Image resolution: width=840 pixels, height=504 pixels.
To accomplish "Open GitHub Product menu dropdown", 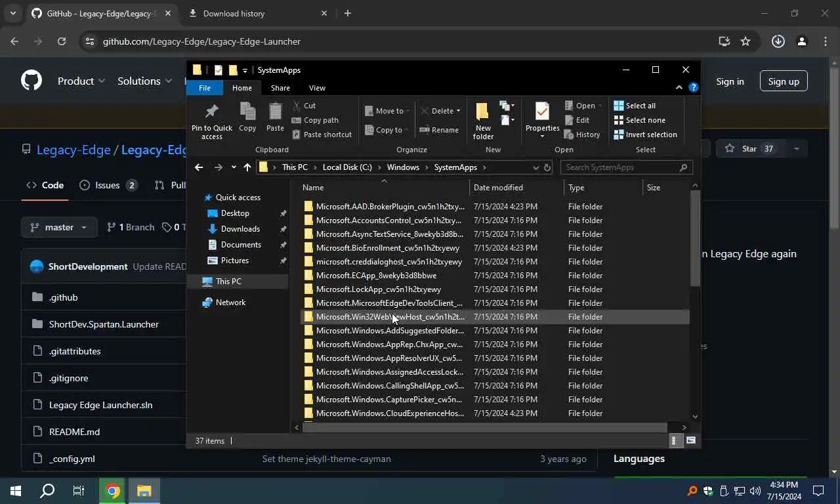I will pyautogui.click(x=81, y=81).
